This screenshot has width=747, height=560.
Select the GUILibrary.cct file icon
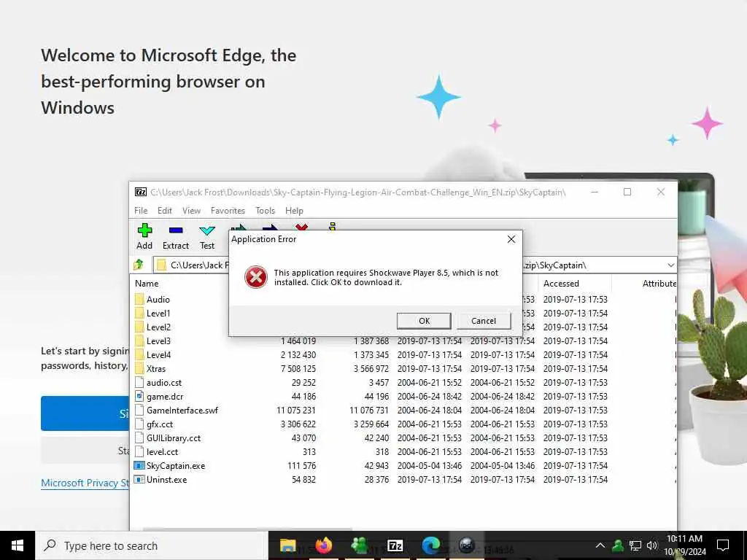(139, 437)
